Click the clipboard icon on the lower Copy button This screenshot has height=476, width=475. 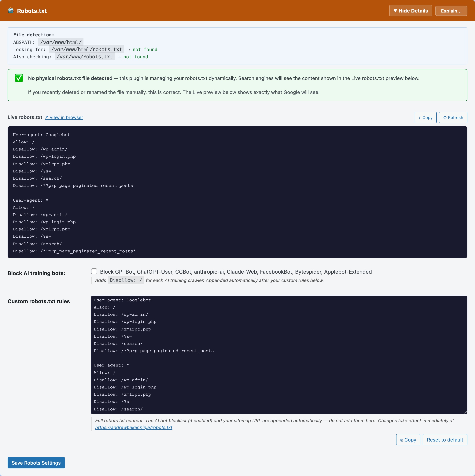click(x=402, y=440)
